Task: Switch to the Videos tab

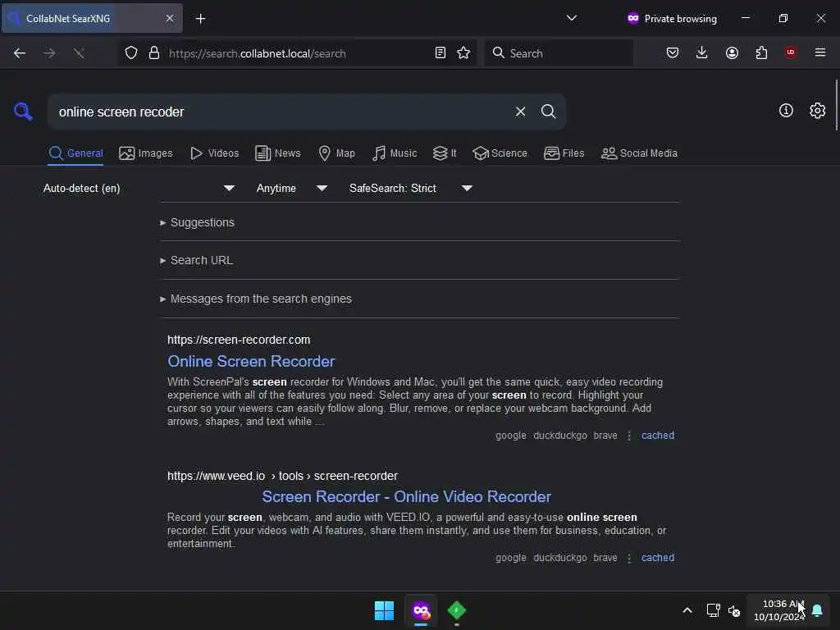Action: tap(214, 153)
